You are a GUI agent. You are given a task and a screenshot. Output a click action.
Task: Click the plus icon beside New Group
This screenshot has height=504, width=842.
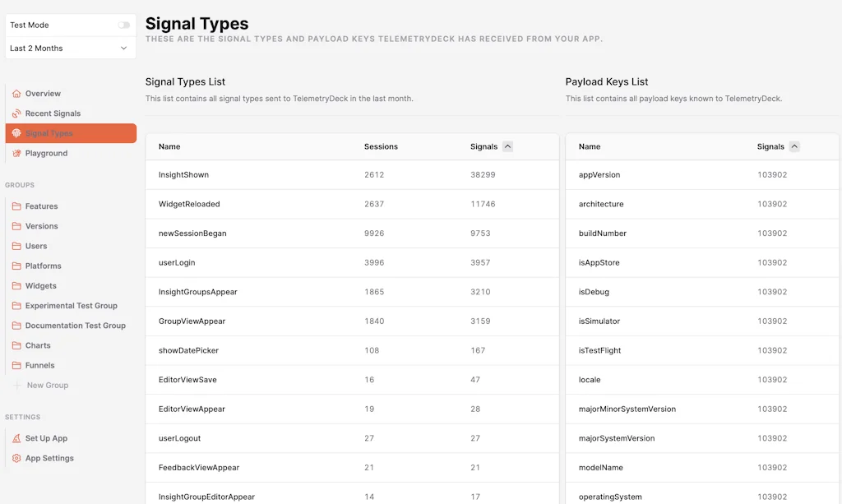tap(16, 386)
